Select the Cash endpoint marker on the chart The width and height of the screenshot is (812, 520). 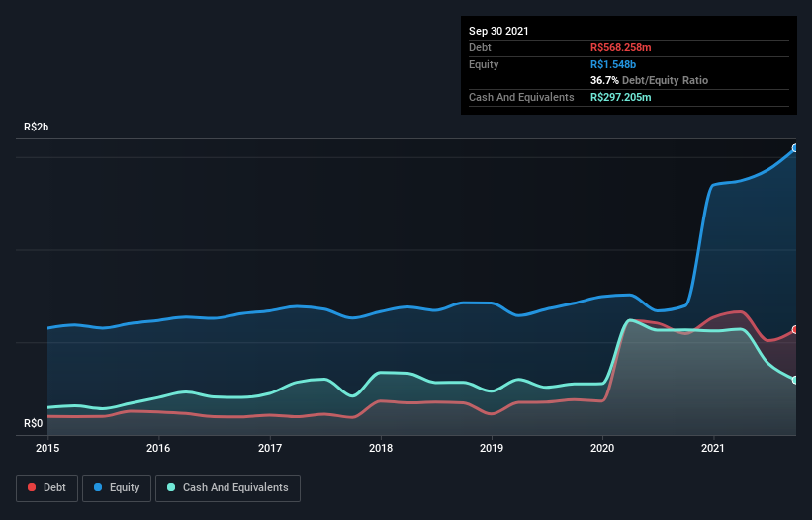pyautogui.click(x=795, y=380)
